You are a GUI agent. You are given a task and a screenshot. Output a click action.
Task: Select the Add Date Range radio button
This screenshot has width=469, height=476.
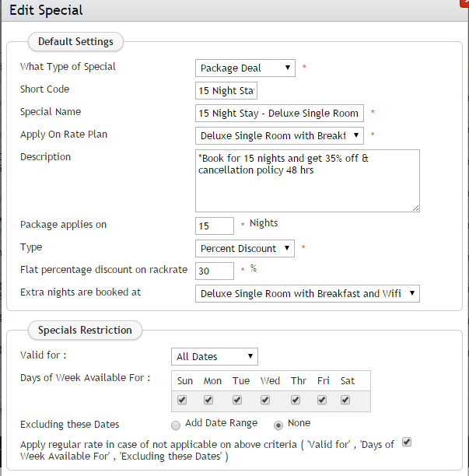tap(176, 425)
